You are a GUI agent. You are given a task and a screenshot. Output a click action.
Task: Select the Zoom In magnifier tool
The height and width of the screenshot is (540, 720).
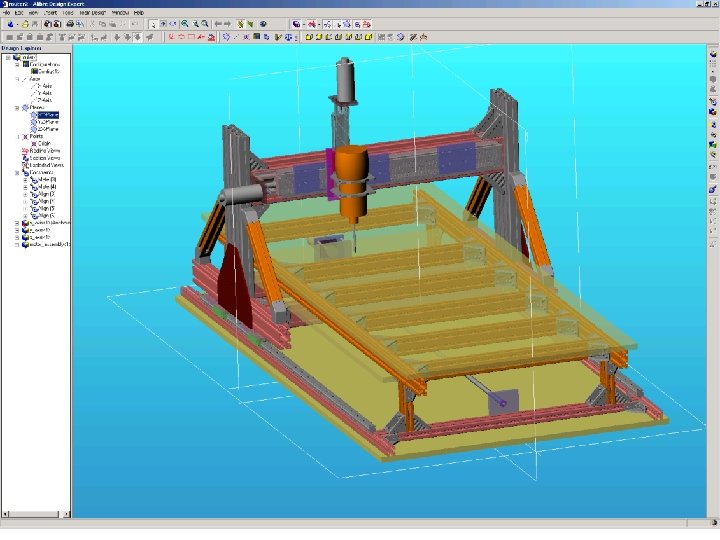pyautogui.click(x=185, y=23)
